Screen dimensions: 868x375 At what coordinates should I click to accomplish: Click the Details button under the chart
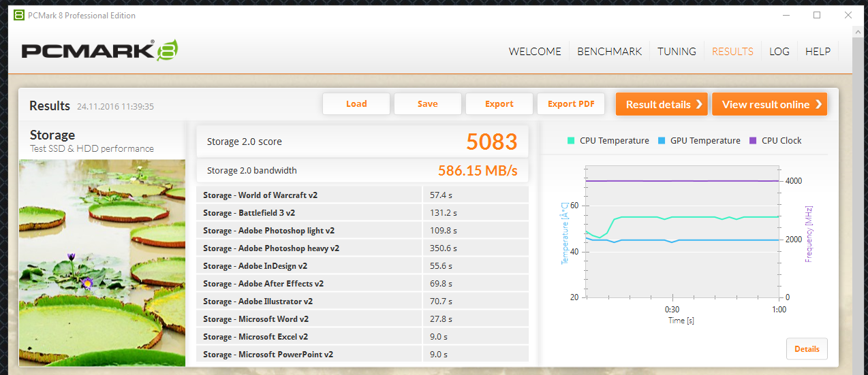coord(807,349)
